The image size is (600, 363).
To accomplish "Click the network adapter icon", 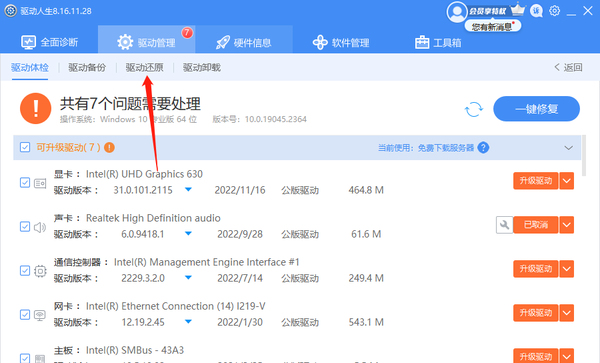I will tap(40, 315).
